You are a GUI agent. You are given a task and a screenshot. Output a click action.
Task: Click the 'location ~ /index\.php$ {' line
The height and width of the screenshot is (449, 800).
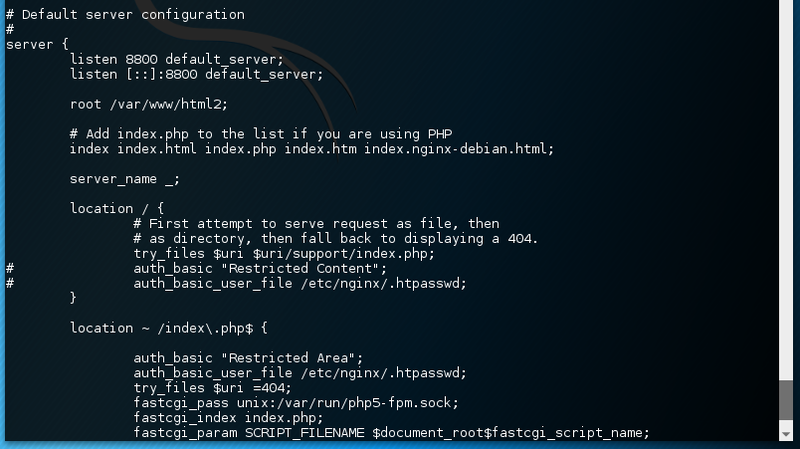pos(170,327)
